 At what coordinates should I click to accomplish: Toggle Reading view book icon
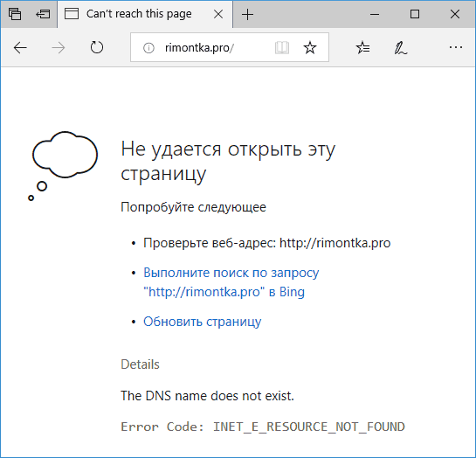click(282, 48)
